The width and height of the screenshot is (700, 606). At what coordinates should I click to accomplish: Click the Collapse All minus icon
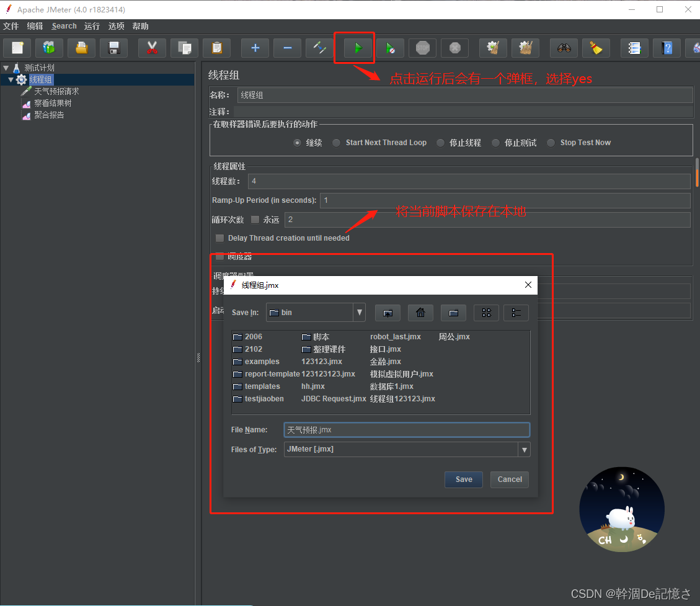click(288, 48)
